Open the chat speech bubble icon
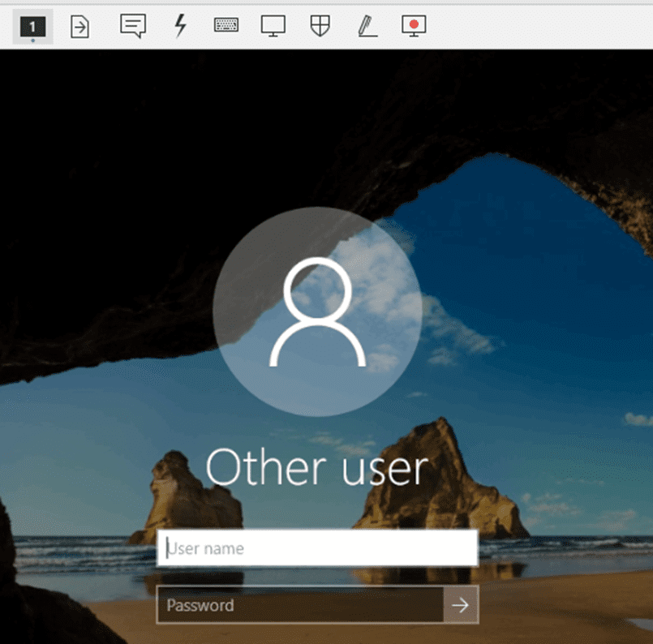This screenshot has width=653, height=644. coord(132,26)
